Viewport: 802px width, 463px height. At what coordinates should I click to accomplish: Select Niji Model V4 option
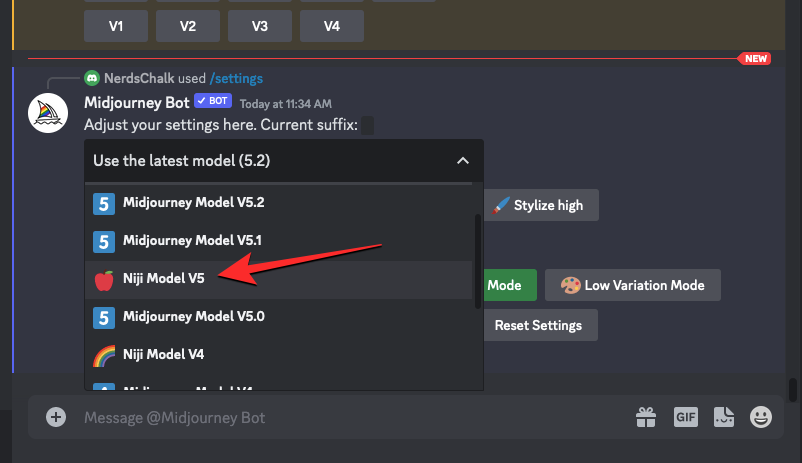click(163, 355)
